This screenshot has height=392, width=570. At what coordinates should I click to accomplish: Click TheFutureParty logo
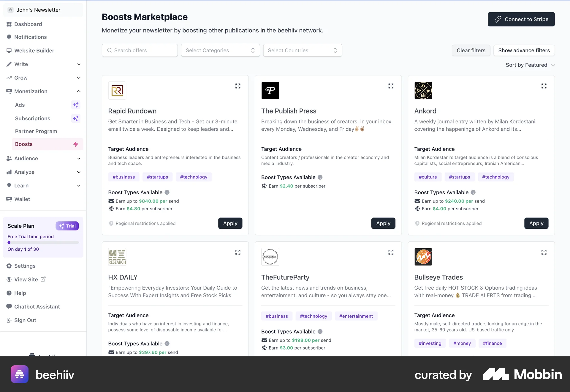pyautogui.click(x=270, y=257)
